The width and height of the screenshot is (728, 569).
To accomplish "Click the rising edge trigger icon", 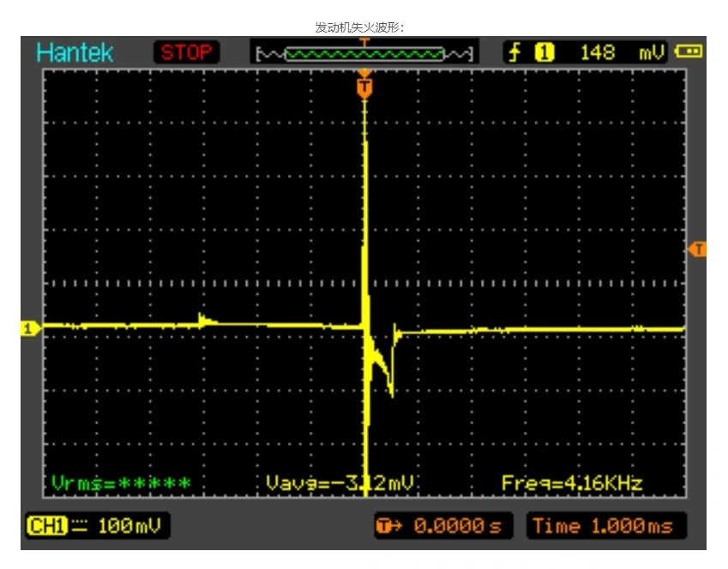I will (514, 52).
